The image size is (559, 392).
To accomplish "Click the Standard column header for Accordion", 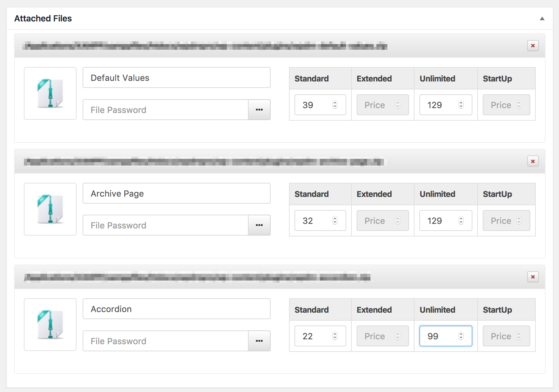I will tap(311, 310).
